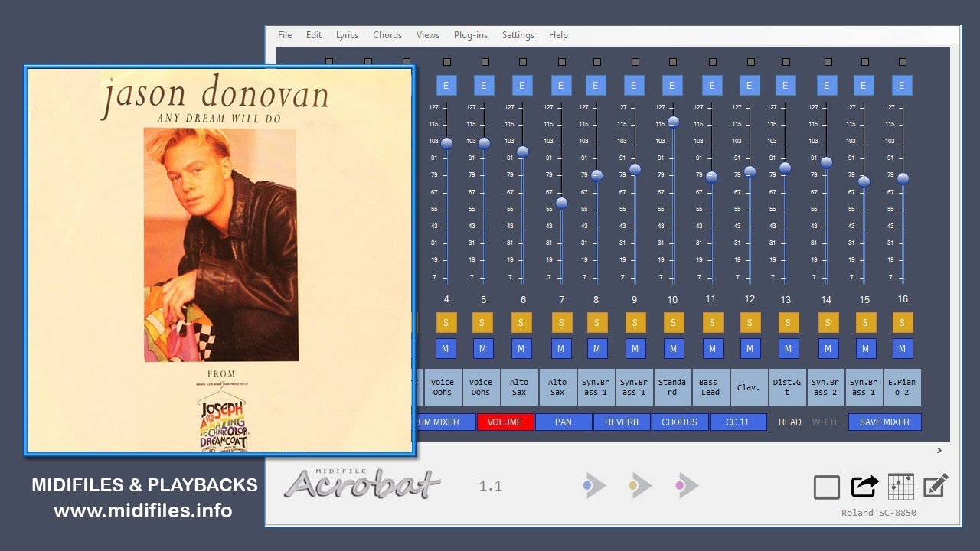Image resolution: width=980 pixels, height=551 pixels.
Task: Tick the checkbox above channel 4
Action: click(447, 62)
